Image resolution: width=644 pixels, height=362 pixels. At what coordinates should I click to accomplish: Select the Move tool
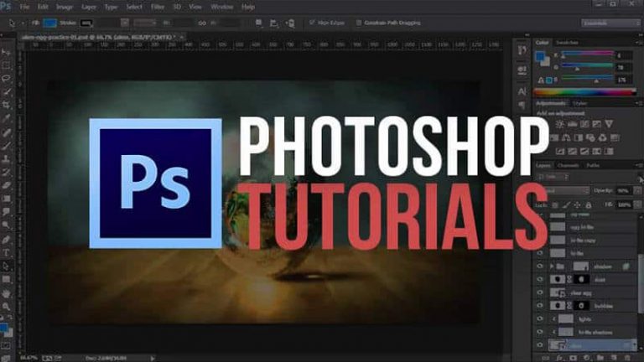tap(6, 52)
